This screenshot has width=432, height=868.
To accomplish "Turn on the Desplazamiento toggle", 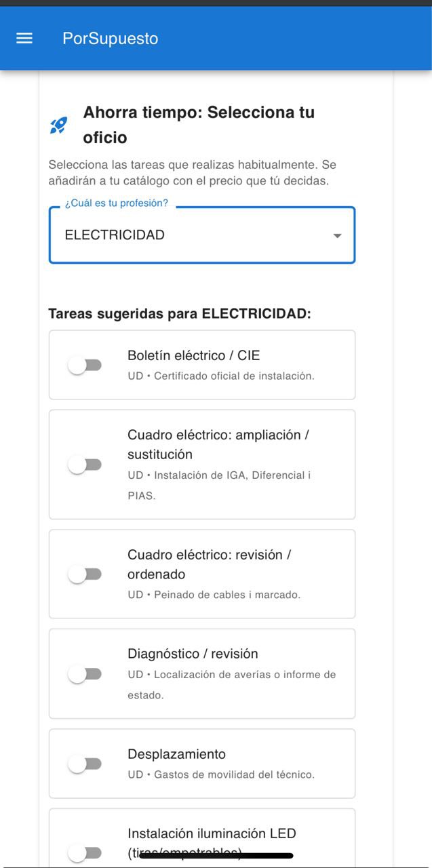I will pyautogui.click(x=85, y=763).
